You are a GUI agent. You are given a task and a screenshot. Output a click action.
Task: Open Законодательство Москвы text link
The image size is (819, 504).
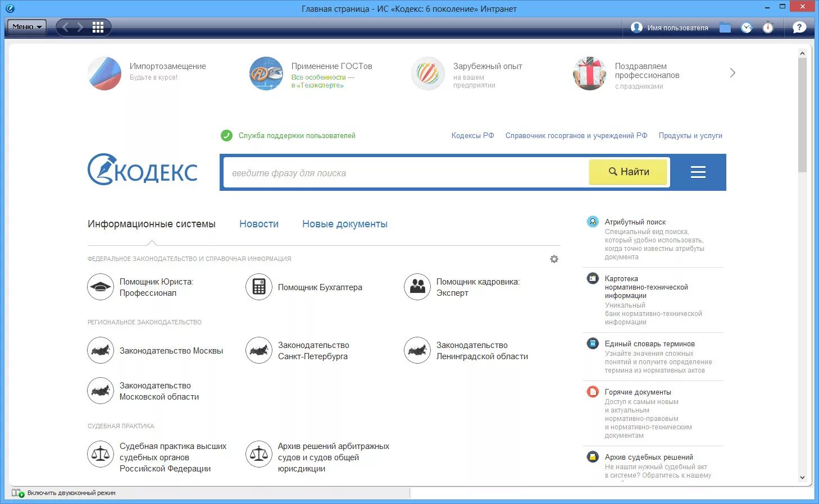pos(171,351)
